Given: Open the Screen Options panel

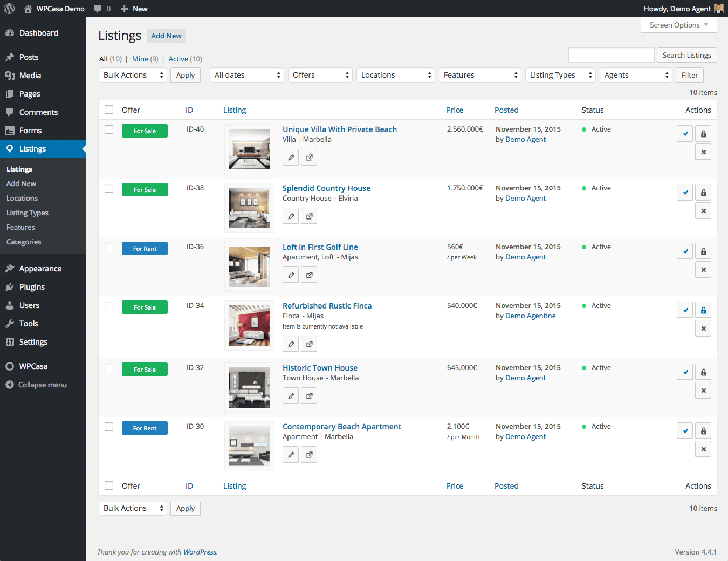Looking at the screenshot, I should pyautogui.click(x=678, y=25).
